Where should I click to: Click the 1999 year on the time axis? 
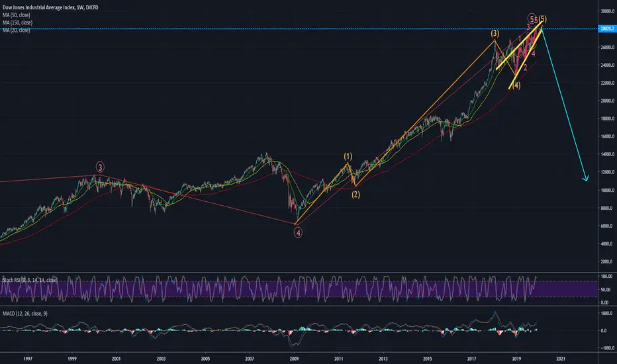(72, 359)
